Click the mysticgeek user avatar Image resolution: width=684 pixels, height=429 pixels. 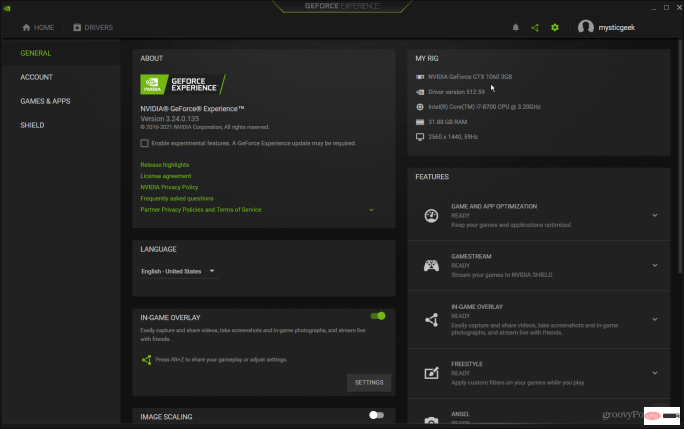coord(586,28)
